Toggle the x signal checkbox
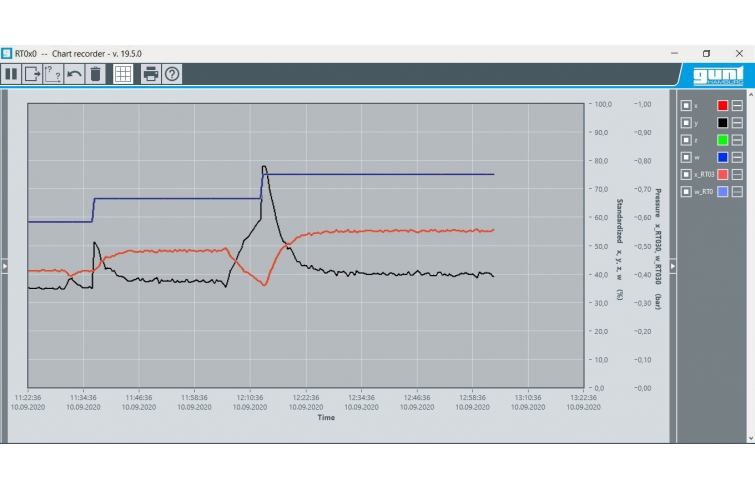 [686, 105]
